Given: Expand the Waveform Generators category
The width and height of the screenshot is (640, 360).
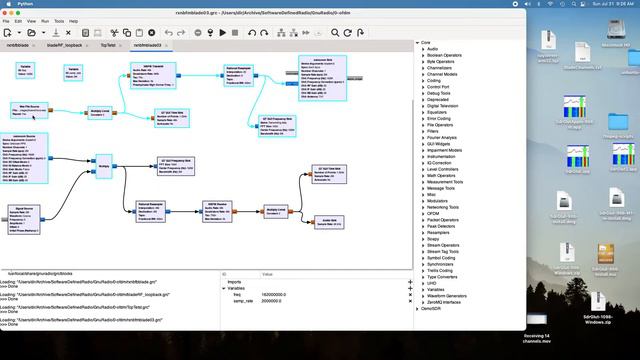Looking at the screenshot, I should pyautogui.click(x=423, y=296).
